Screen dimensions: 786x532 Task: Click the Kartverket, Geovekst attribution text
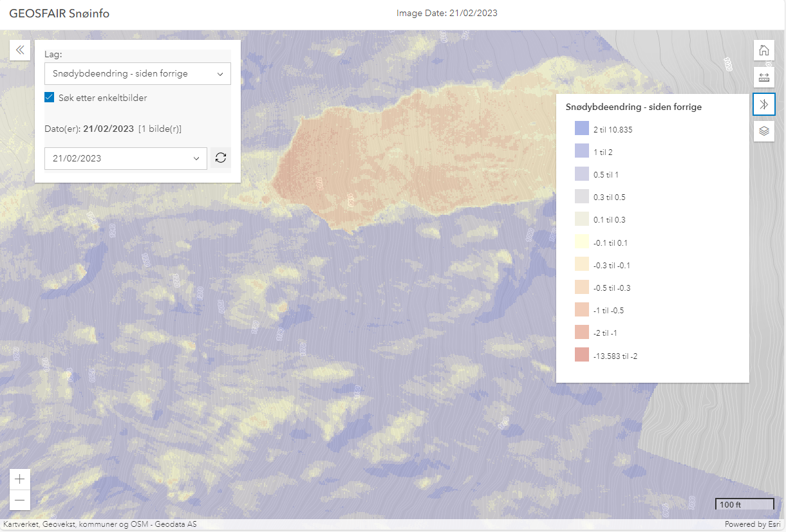coord(100,524)
